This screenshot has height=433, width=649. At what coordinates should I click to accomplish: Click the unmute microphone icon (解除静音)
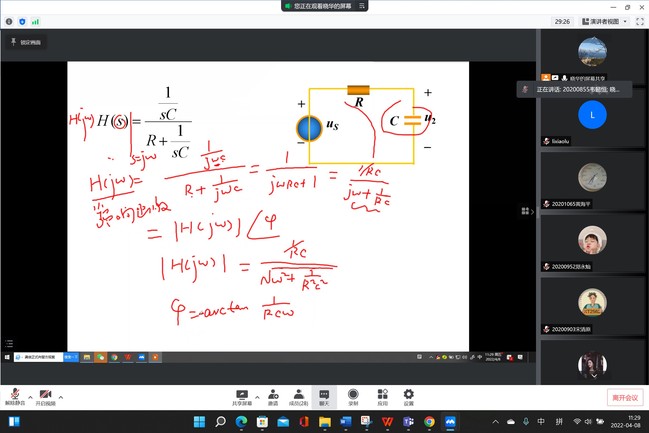tap(16, 393)
